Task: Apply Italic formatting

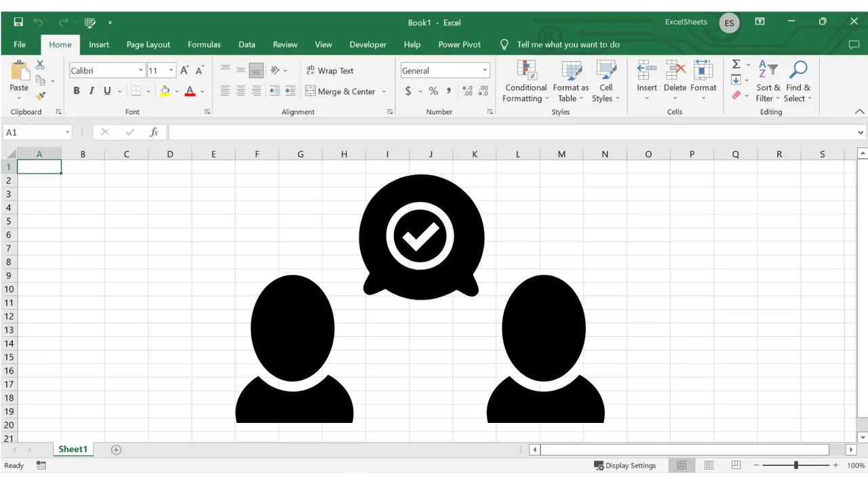Action: (92, 90)
